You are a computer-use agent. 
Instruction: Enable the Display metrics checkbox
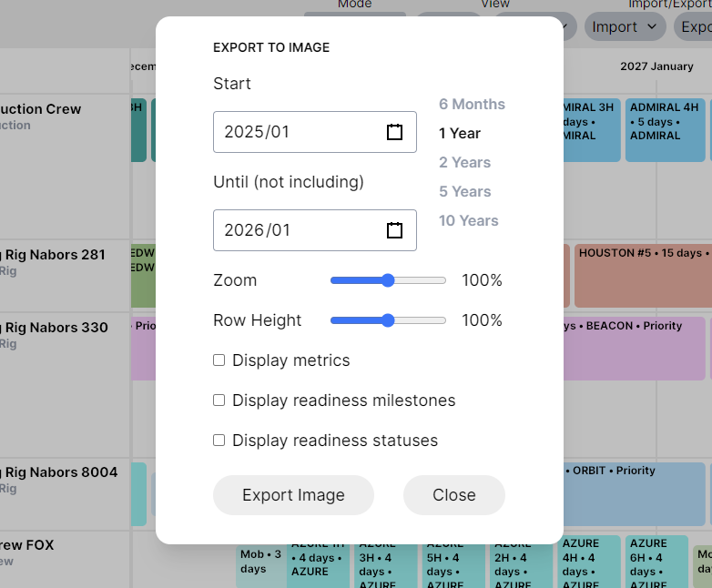[219, 360]
